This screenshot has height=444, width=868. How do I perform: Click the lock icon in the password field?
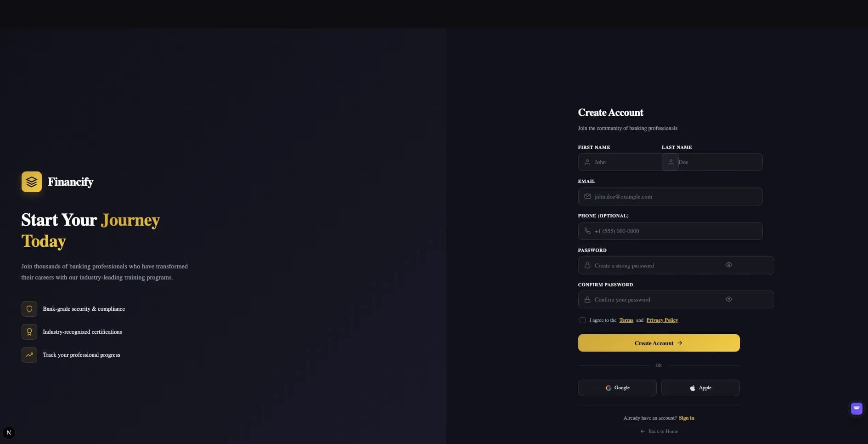click(x=587, y=265)
